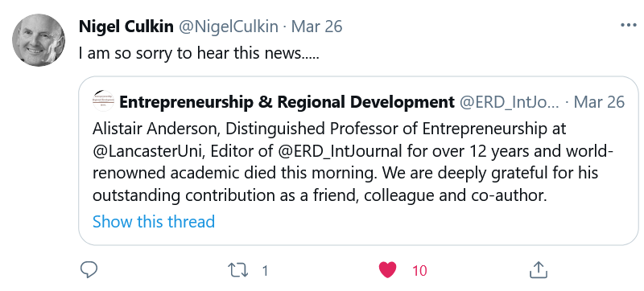Viewport: 644px width, 291px height.
Task: Open the share tweet icon
Action: pyautogui.click(x=537, y=269)
